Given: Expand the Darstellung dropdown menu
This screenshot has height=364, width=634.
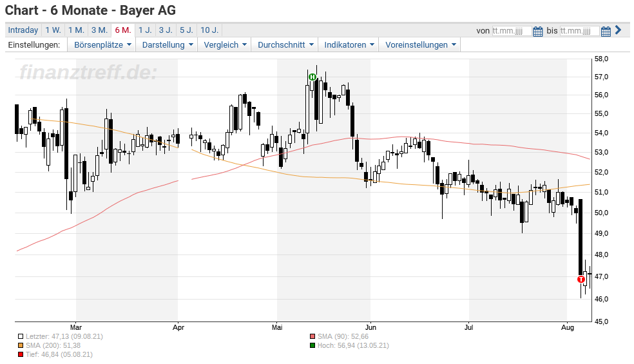Looking at the screenshot, I should point(168,45).
